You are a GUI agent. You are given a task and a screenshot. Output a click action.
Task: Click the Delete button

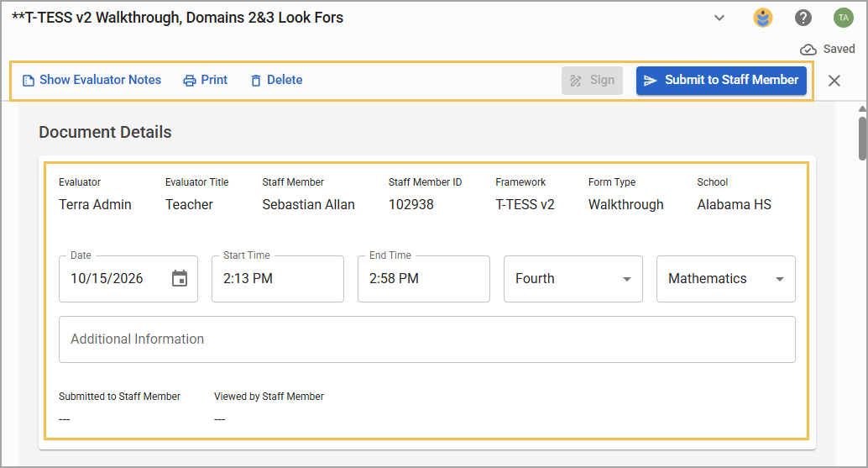coord(276,81)
